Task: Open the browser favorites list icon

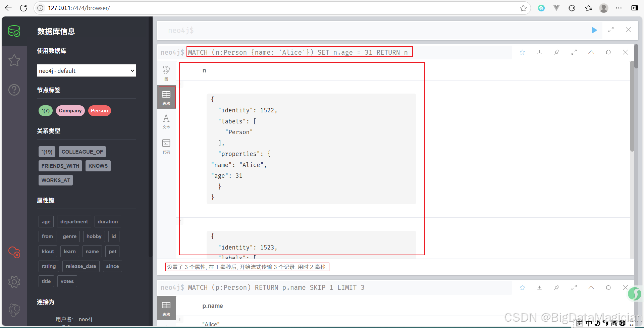Action: click(x=589, y=8)
